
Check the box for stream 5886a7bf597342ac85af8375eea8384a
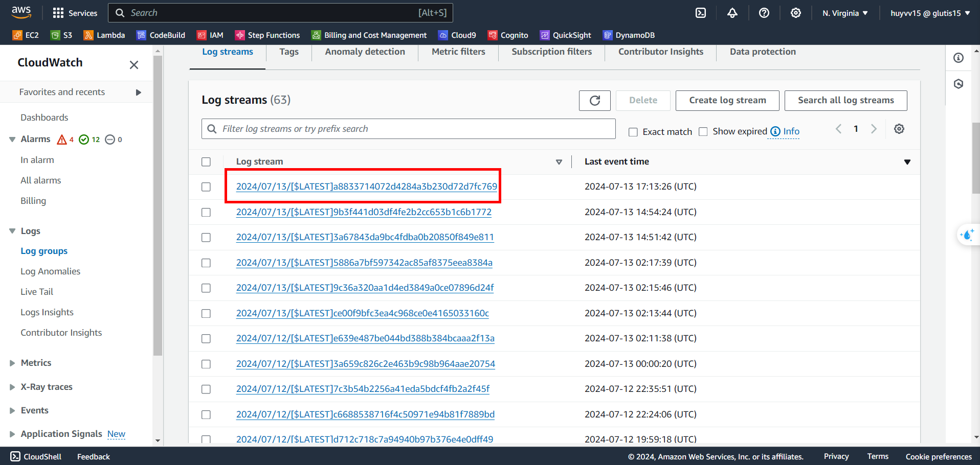[x=206, y=263]
